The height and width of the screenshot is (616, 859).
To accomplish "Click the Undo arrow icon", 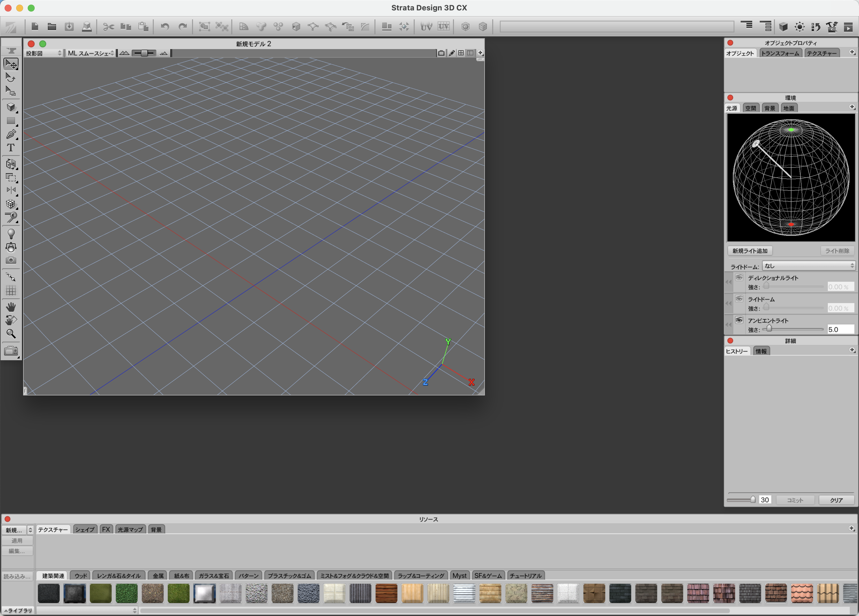I will pyautogui.click(x=165, y=27).
